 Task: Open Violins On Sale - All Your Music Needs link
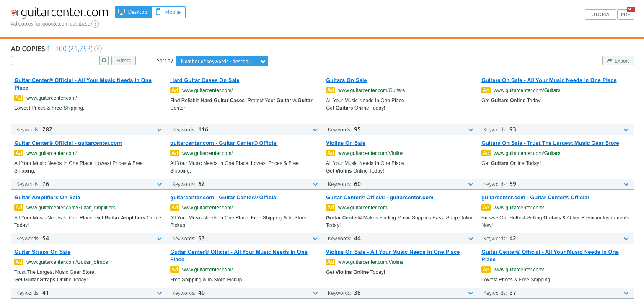pos(393,252)
